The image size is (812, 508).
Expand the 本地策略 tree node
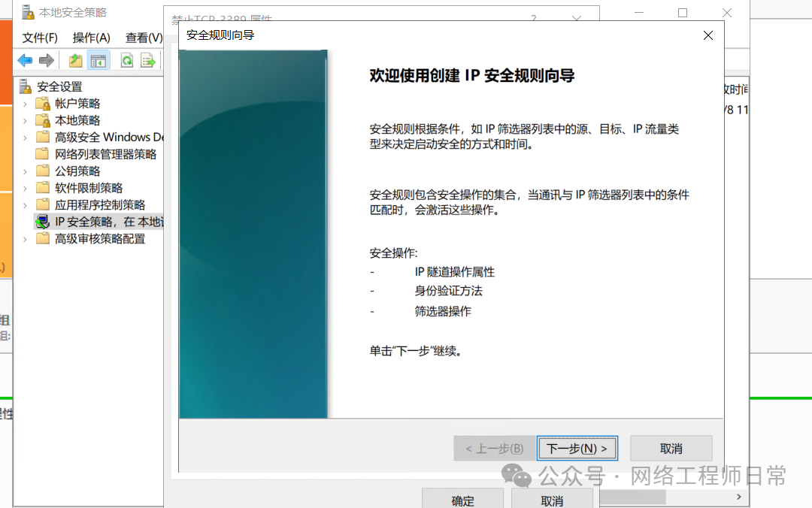click(25, 120)
